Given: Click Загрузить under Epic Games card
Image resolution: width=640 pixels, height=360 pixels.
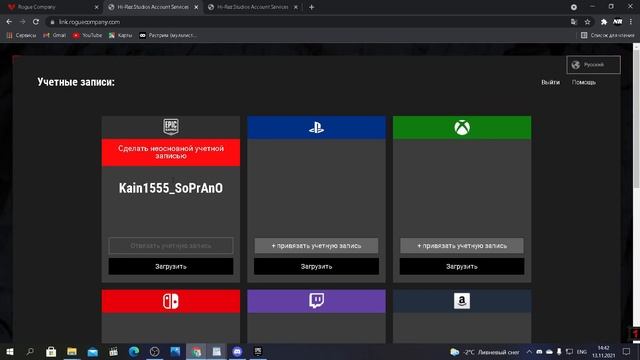Looking at the screenshot, I should (171, 267).
